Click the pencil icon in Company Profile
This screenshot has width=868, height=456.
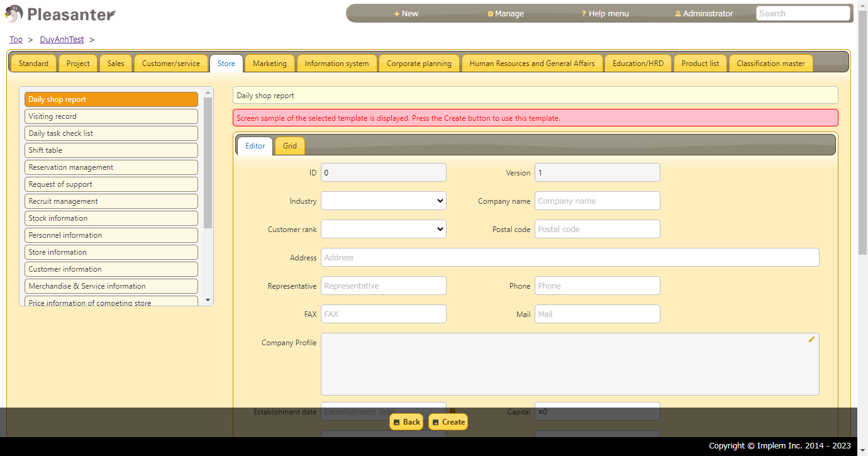tap(811, 340)
